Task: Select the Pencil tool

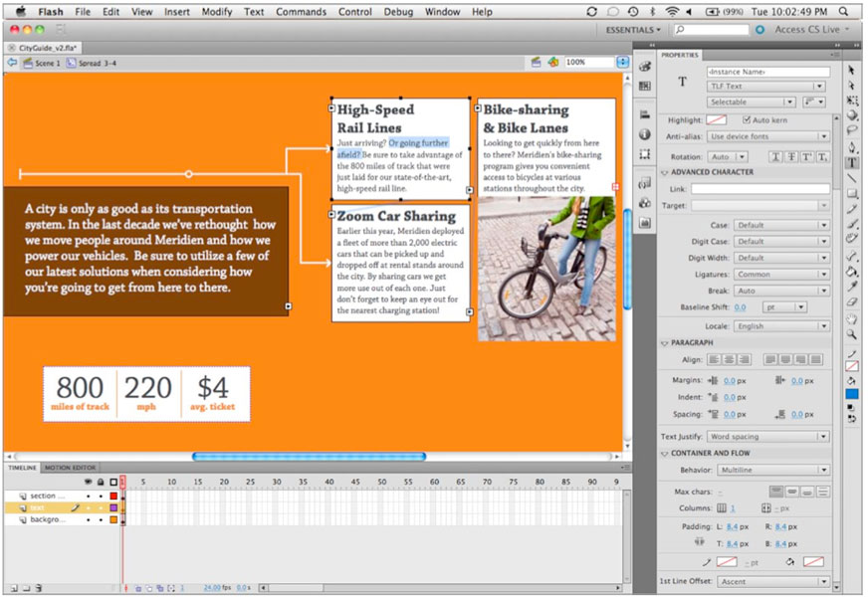Action: [851, 209]
